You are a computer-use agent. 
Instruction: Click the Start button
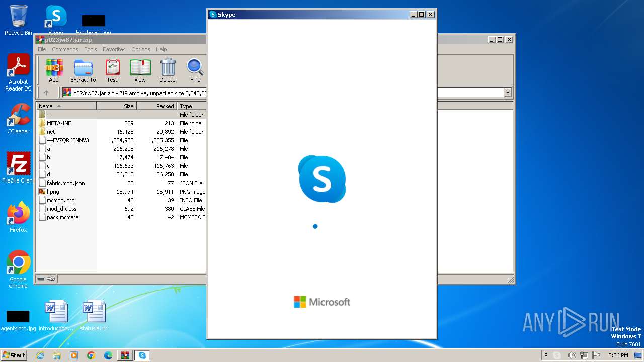[x=14, y=355]
